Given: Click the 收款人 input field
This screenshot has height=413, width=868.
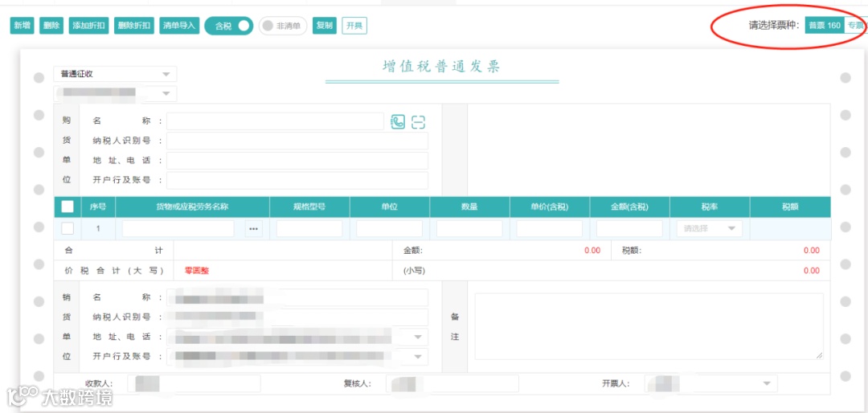Looking at the screenshot, I should [x=194, y=383].
